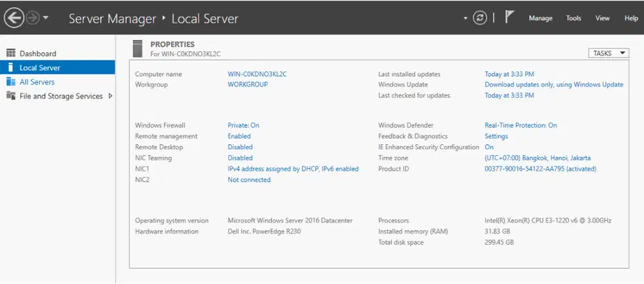Open the Notifications flag icon

[x=509, y=17]
